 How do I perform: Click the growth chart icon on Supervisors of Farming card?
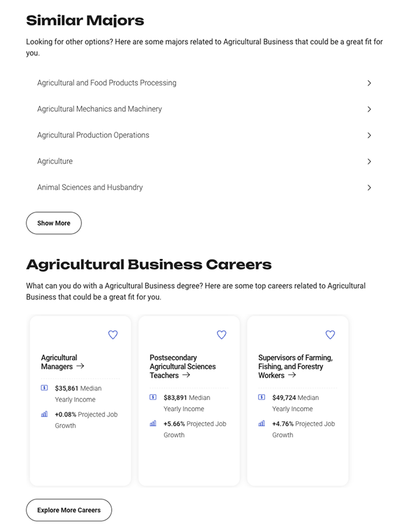[261, 424]
